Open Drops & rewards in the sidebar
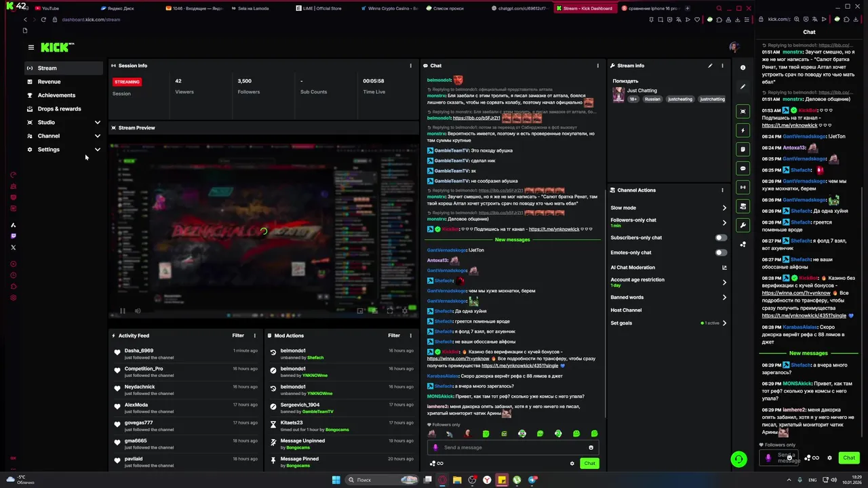 click(x=64, y=109)
